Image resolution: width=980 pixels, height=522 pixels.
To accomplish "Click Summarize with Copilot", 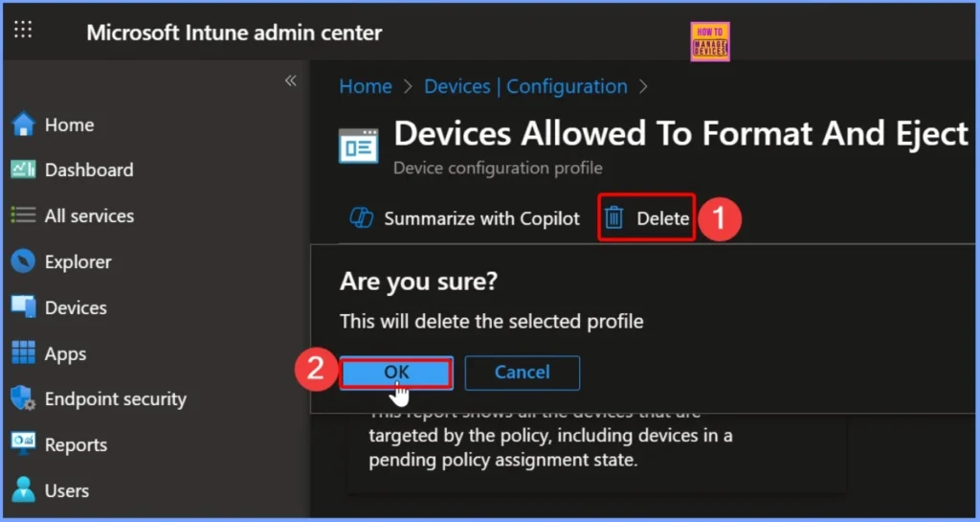I will (x=466, y=218).
